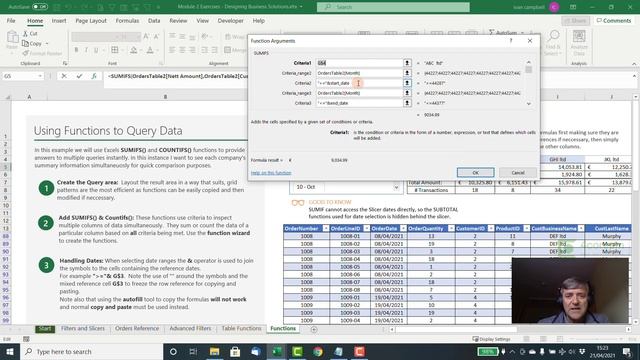The height and width of the screenshot is (360, 640).
Task: Open the OrderNumber column filter dropdown
Action: coord(326,228)
